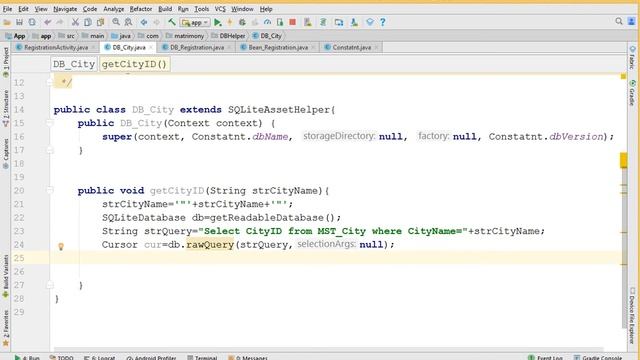
Task: Click the red Stop icon
Action: (292, 22)
